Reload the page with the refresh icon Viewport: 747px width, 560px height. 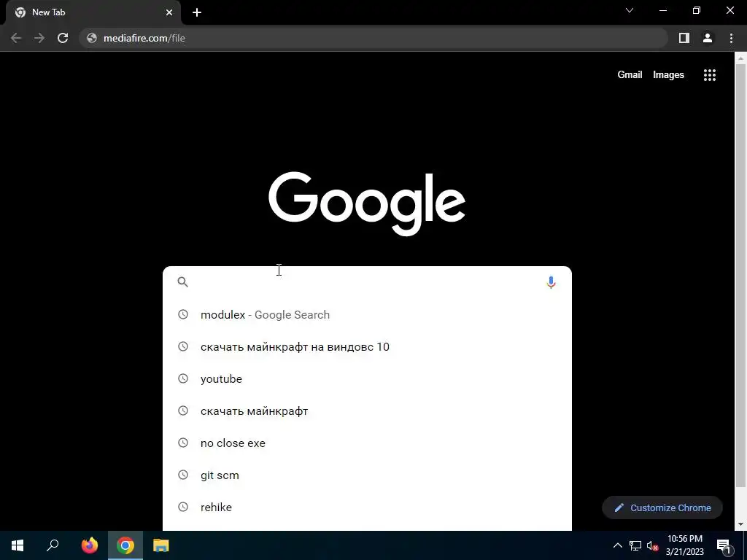[63, 38]
